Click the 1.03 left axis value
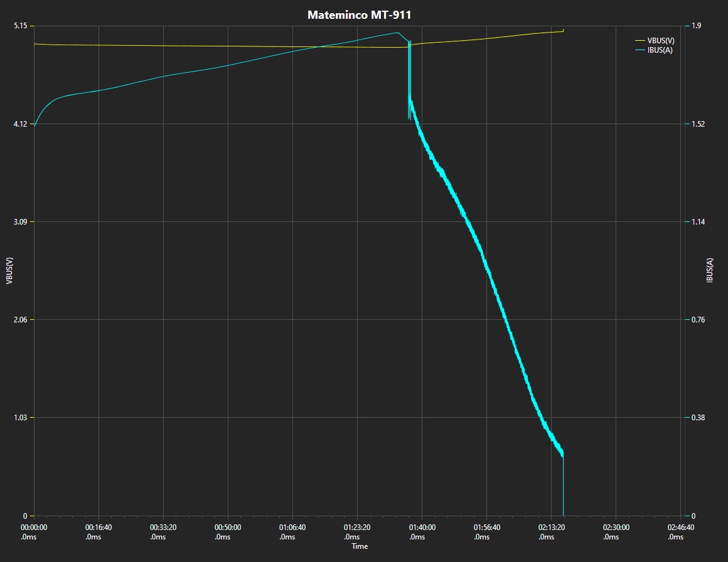This screenshot has height=562, width=728. (x=21, y=418)
